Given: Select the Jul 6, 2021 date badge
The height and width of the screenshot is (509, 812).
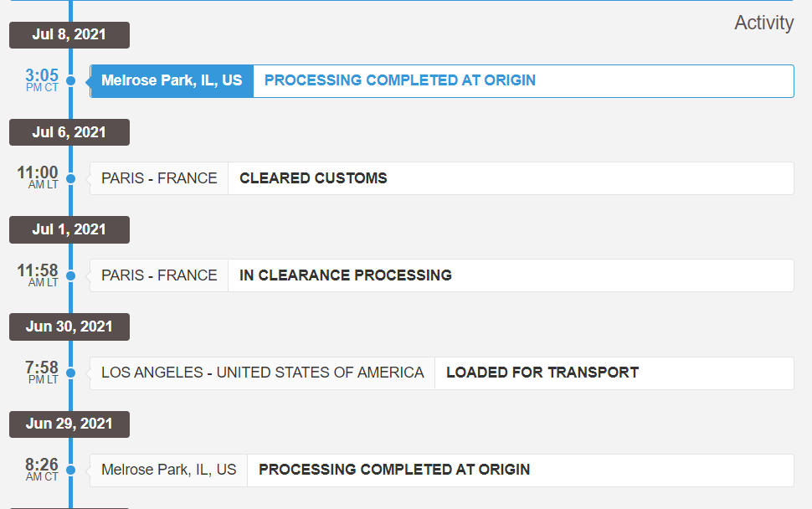Looking at the screenshot, I should pyautogui.click(x=69, y=132).
